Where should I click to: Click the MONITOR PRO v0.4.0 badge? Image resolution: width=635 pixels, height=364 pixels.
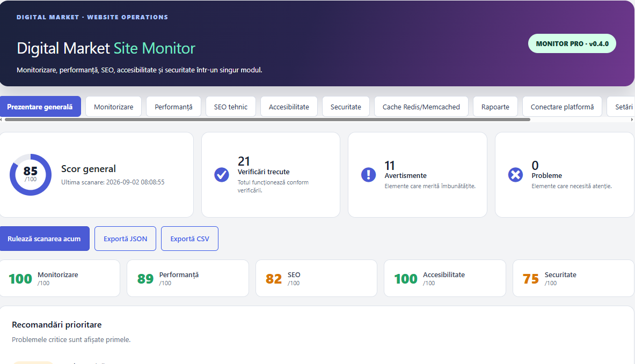tap(572, 43)
